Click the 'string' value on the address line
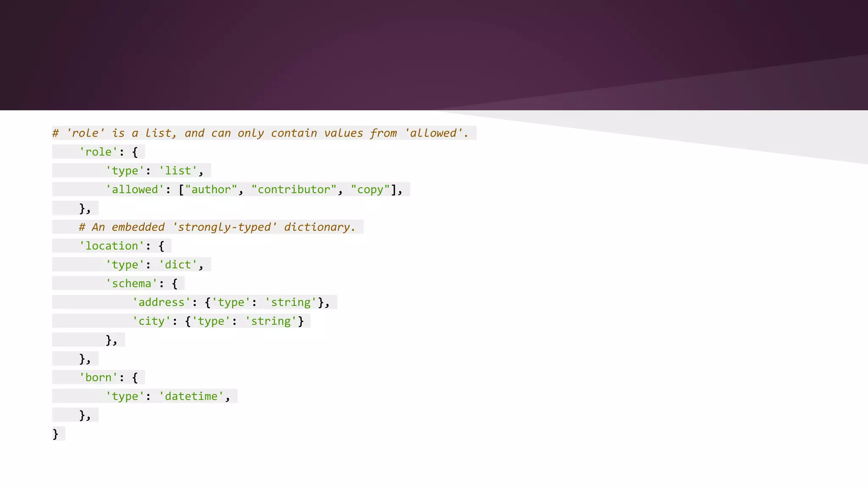Screen dimensions: 868x488 [291, 302]
